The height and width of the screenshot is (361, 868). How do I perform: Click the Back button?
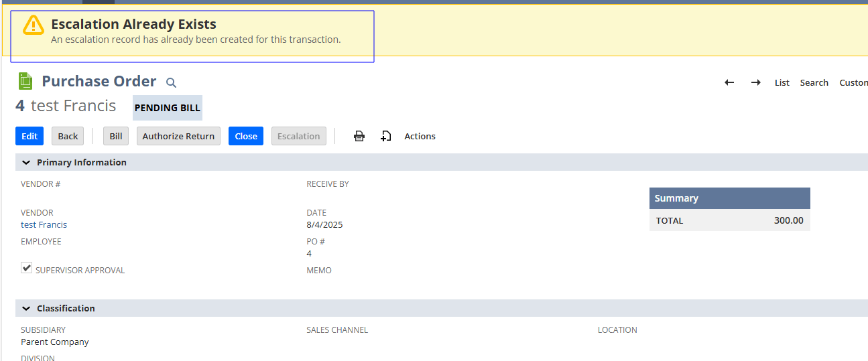point(68,136)
